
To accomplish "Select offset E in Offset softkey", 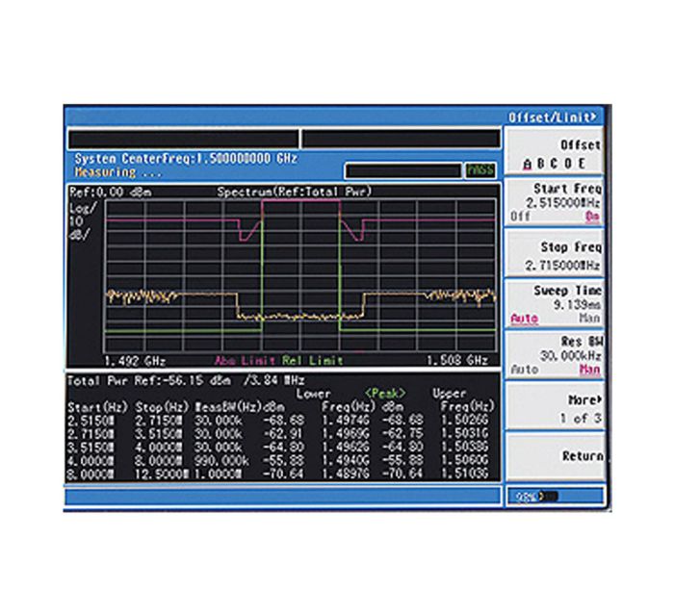I will point(582,164).
